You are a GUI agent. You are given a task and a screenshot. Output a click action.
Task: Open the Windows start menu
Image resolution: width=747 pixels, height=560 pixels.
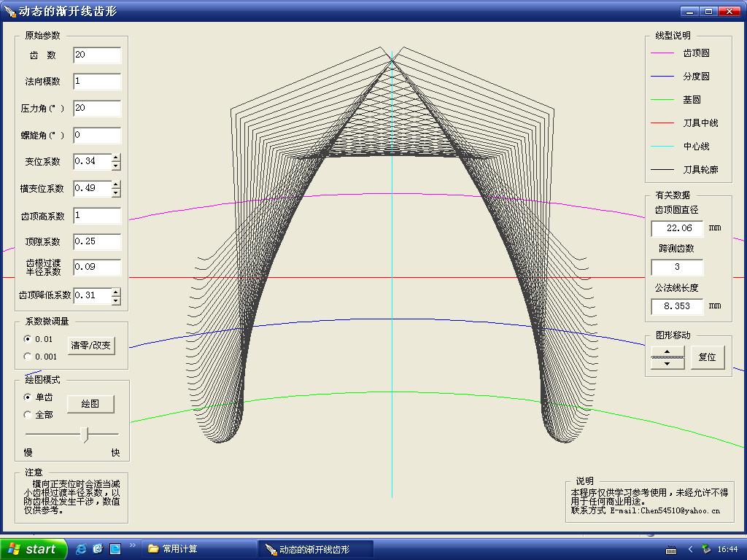coord(34,549)
